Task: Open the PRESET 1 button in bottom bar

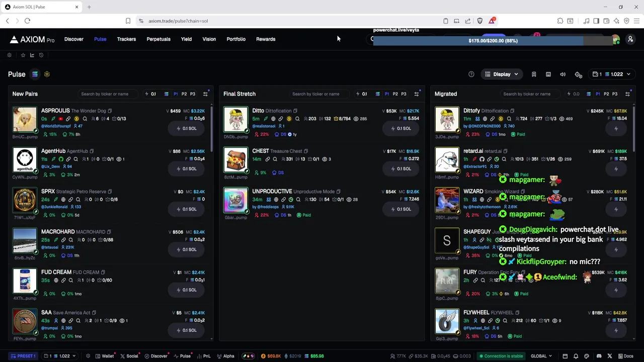Action: 23,356
